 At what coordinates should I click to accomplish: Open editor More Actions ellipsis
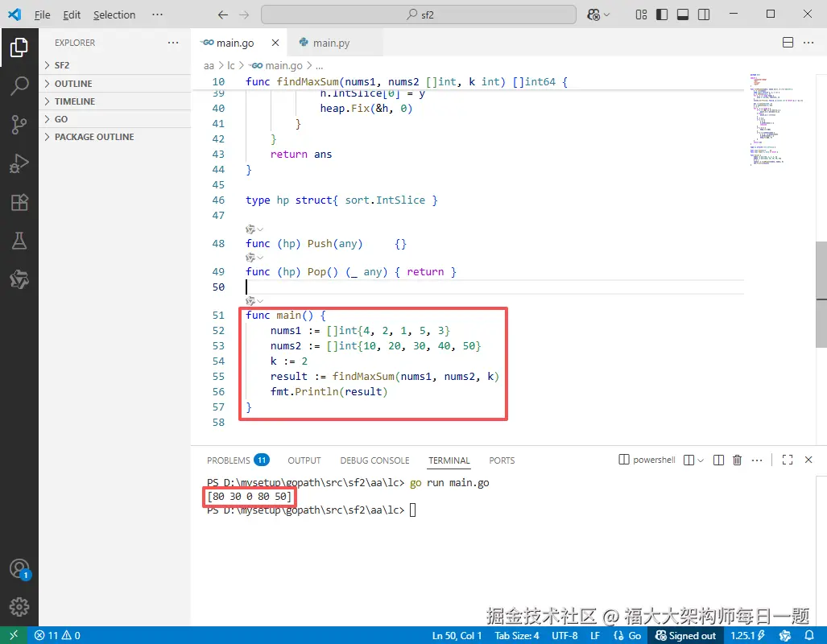[x=808, y=43]
